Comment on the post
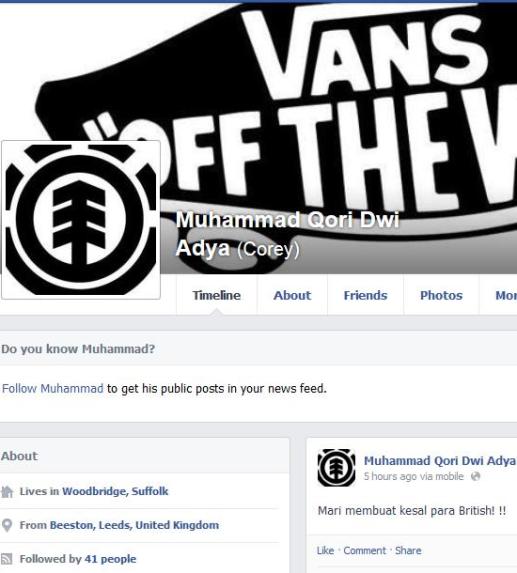The height and width of the screenshot is (573, 517). coord(364,550)
